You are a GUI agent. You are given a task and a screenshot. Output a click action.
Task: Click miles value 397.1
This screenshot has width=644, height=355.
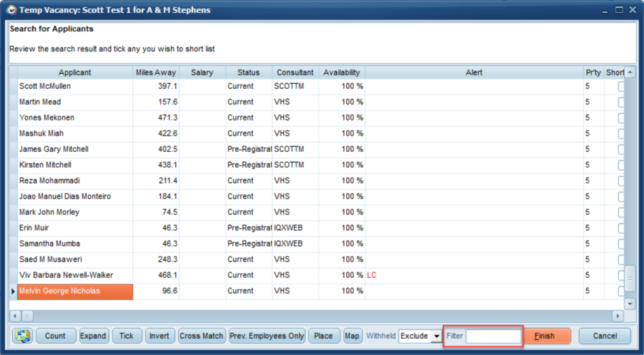167,86
